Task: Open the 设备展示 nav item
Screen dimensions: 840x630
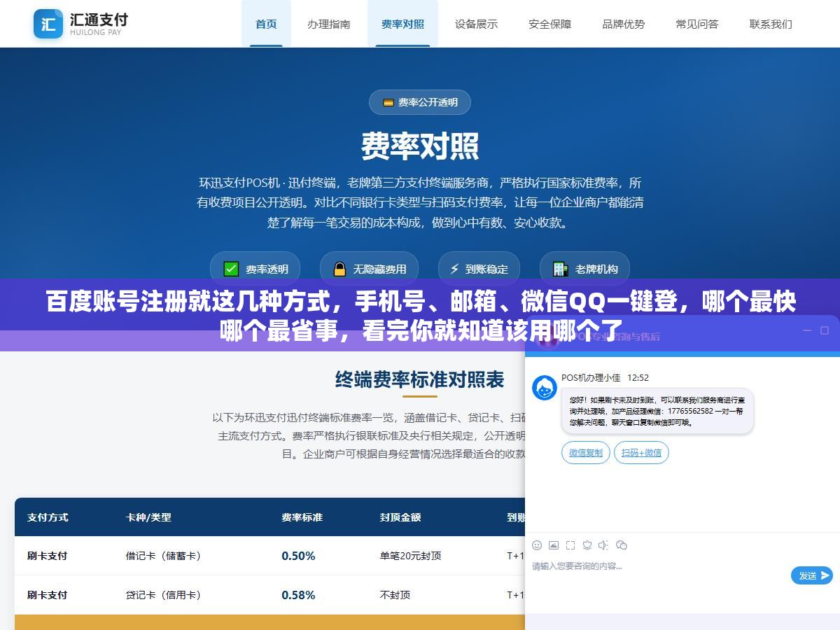Action: click(x=476, y=24)
